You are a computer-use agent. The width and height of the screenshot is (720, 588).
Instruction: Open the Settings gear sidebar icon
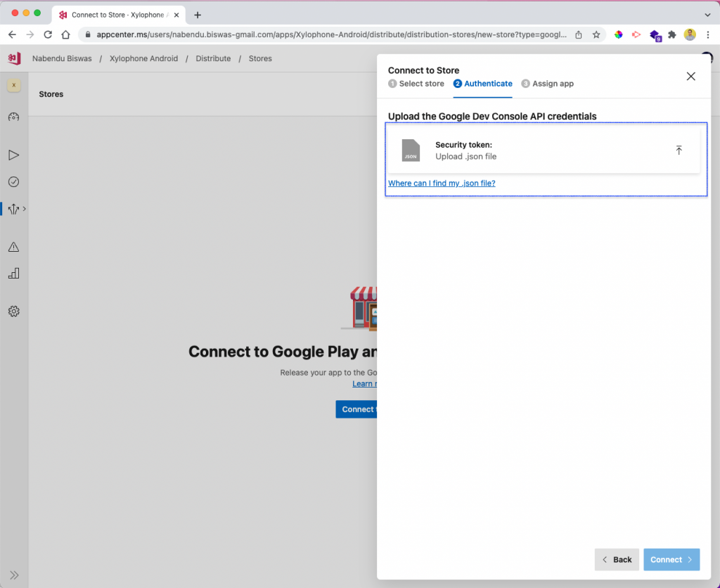click(14, 312)
